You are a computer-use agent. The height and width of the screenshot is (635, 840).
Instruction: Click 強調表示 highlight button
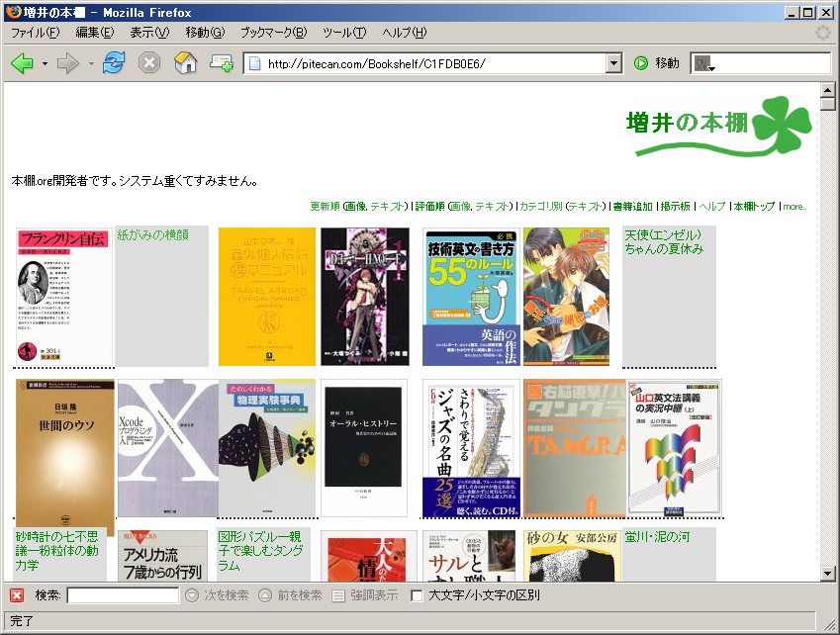click(x=365, y=595)
